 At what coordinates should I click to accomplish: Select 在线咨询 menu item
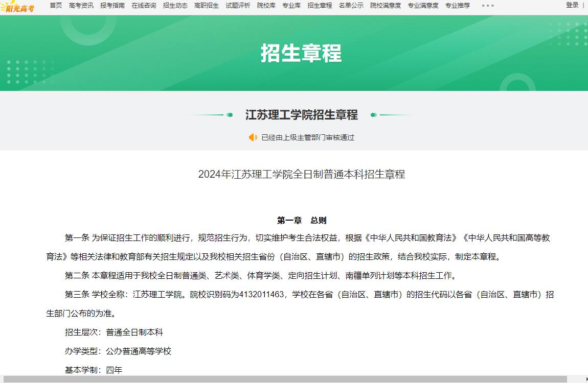(x=144, y=6)
